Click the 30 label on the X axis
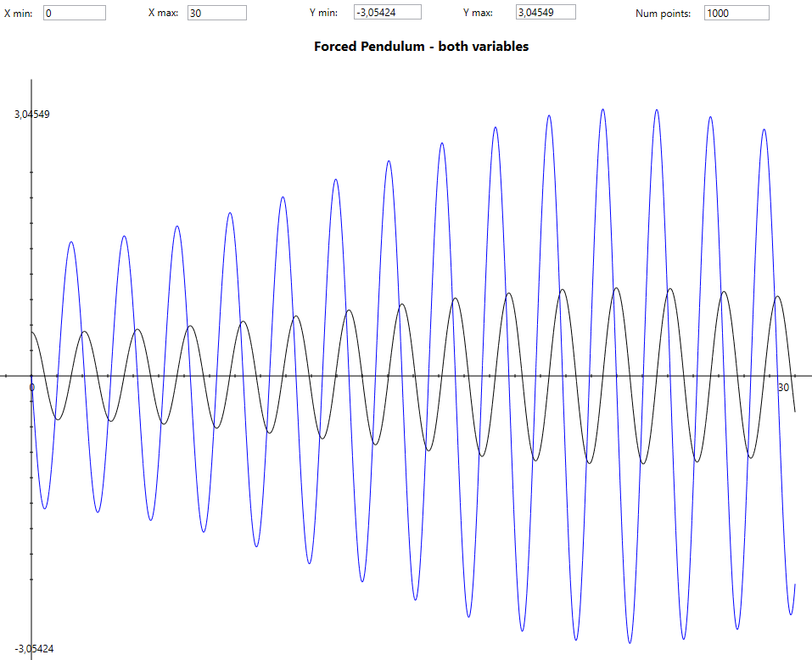 tap(783, 387)
